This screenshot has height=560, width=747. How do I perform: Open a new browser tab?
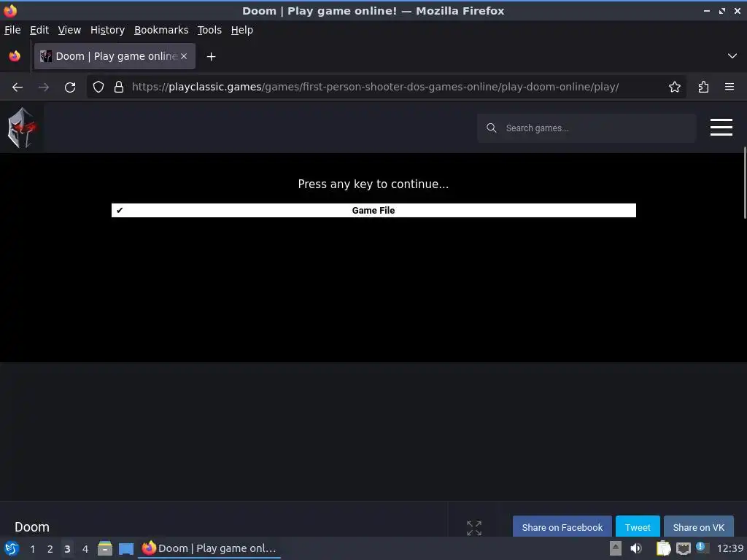coord(211,57)
